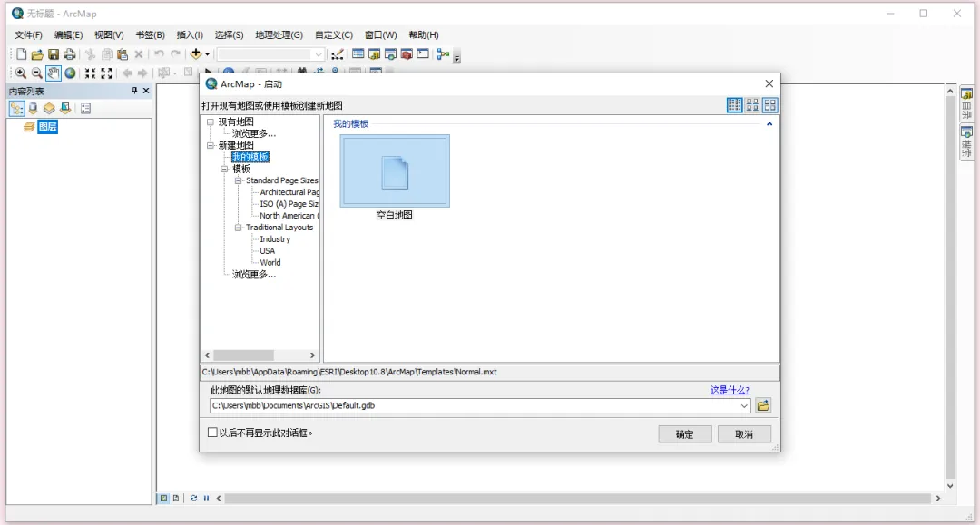
Task: Open the 文件(F) menu
Action: pyautogui.click(x=28, y=35)
